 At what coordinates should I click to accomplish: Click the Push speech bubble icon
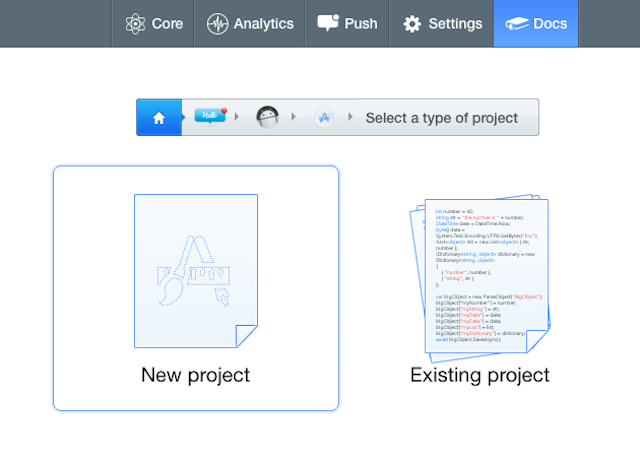click(x=328, y=22)
